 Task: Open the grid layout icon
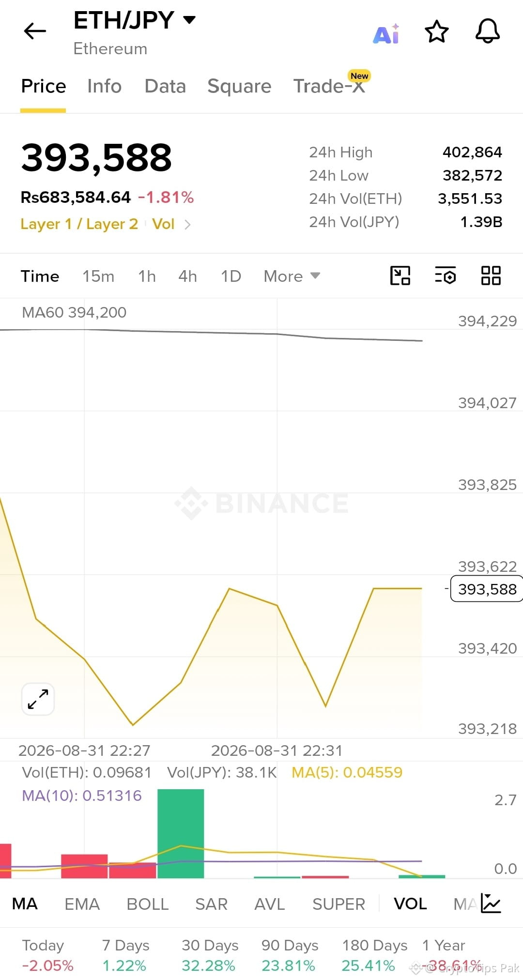[491, 276]
